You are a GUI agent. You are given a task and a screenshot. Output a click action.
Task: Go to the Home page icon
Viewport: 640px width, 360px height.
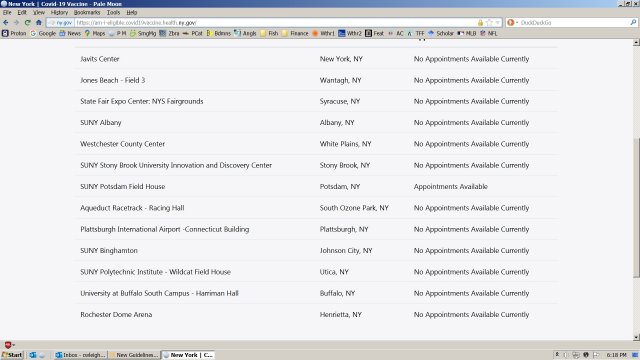point(39,23)
